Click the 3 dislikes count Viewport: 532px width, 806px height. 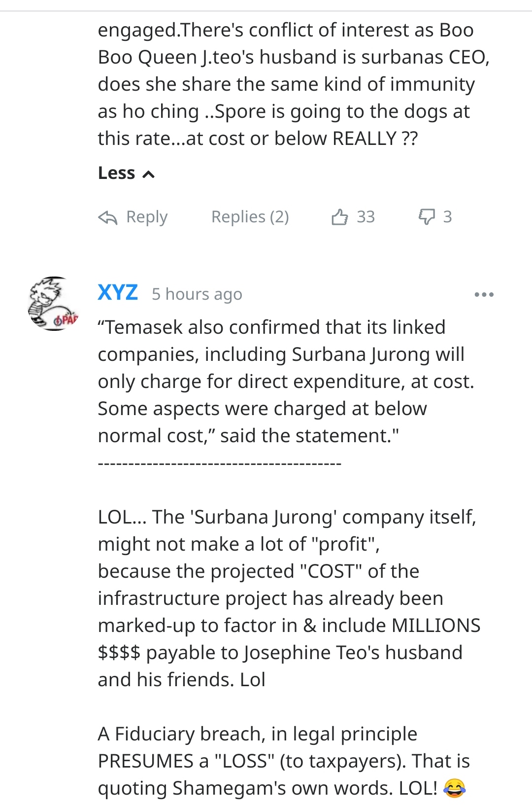coord(447,217)
